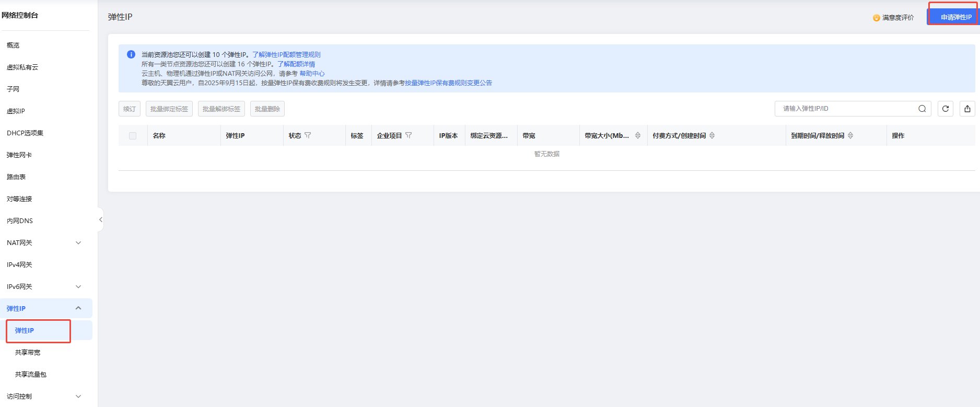Open 虚拟私有云 in sidebar
980x407 pixels.
22,67
